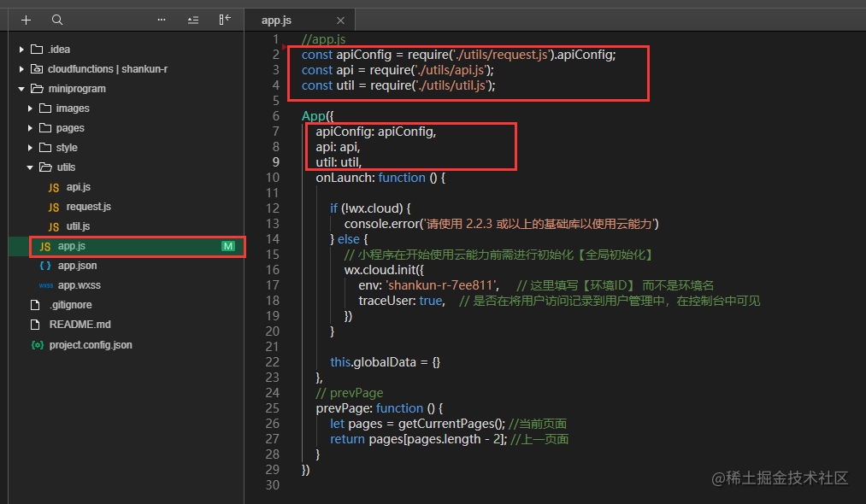Select the cloudfunctions cloud folder icon
The image size is (866, 504).
(x=37, y=69)
